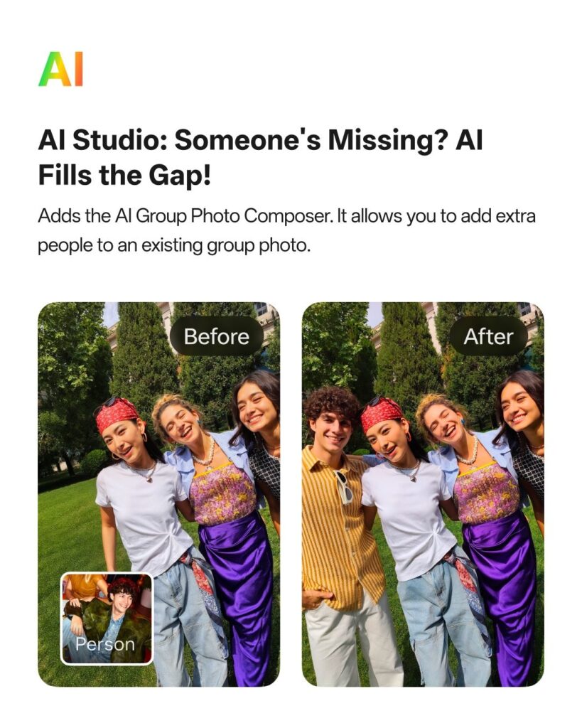Click the AI Group Photo Composer description text

[286, 231]
